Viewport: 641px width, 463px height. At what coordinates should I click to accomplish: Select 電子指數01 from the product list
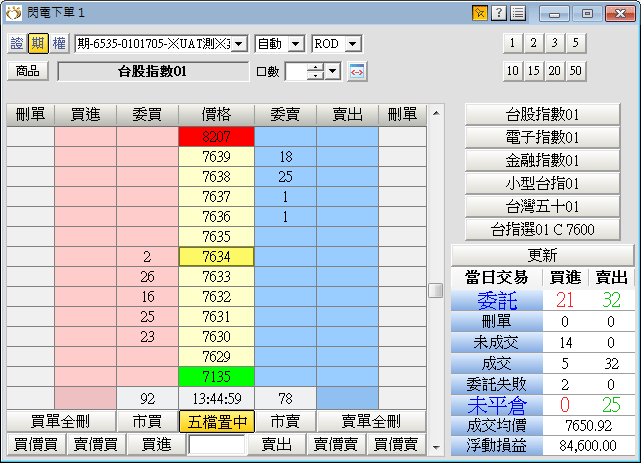coord(543,137)
